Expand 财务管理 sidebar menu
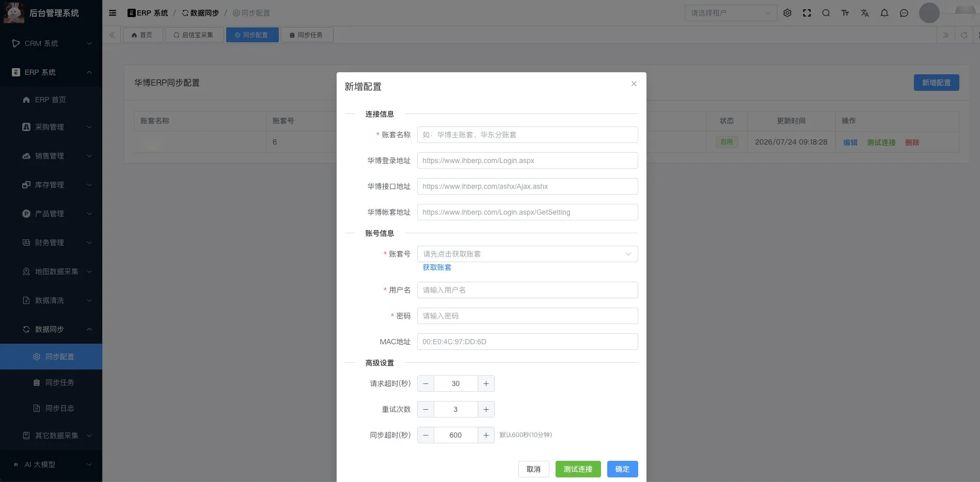980x482 pixels. (x=51, y=243)
